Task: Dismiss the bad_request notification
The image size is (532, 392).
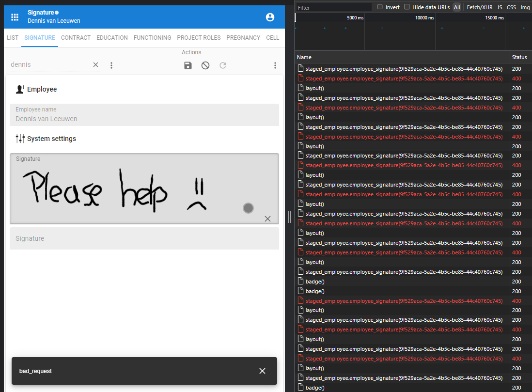Action: [262, 371]
